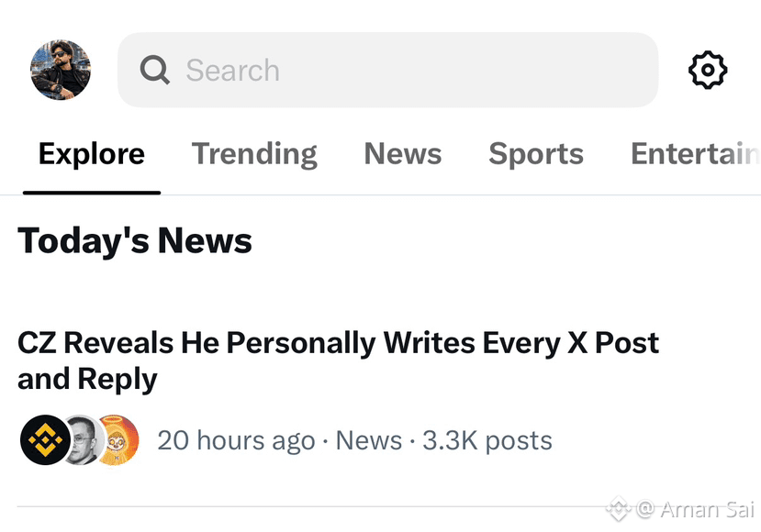This screenshot has height=532, width=761.
Task: Click the orange cartoon avatar
Action: pos(119,440)
